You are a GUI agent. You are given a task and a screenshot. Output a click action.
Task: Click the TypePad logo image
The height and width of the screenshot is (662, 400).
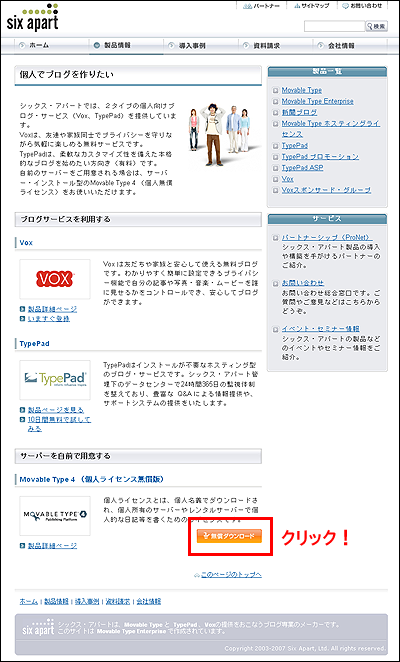(55, 380)
